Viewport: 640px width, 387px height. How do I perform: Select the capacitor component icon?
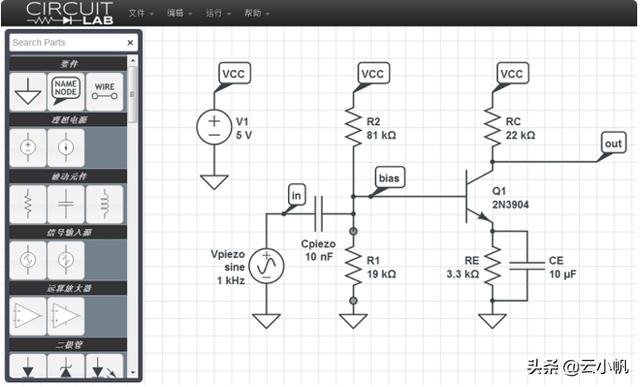66,204
